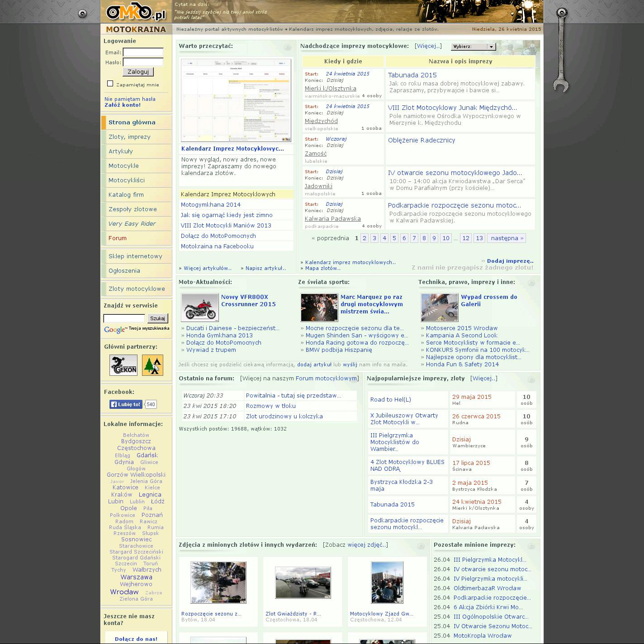Image resolution: width=644 pixels, height=644 pixels.
Task: Open the camping tree partner logo
Action: (x=152, y=365)
